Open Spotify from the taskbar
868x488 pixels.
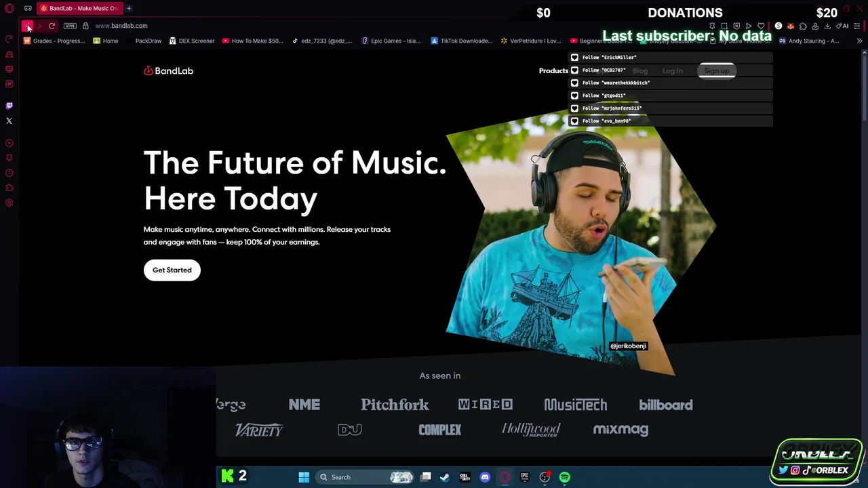coord(565,477)
